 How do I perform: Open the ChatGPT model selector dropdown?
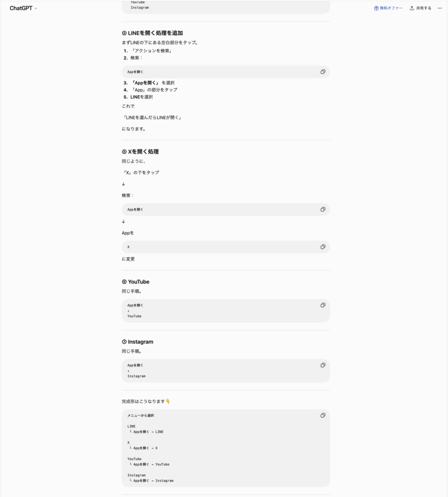click(23, 8)
